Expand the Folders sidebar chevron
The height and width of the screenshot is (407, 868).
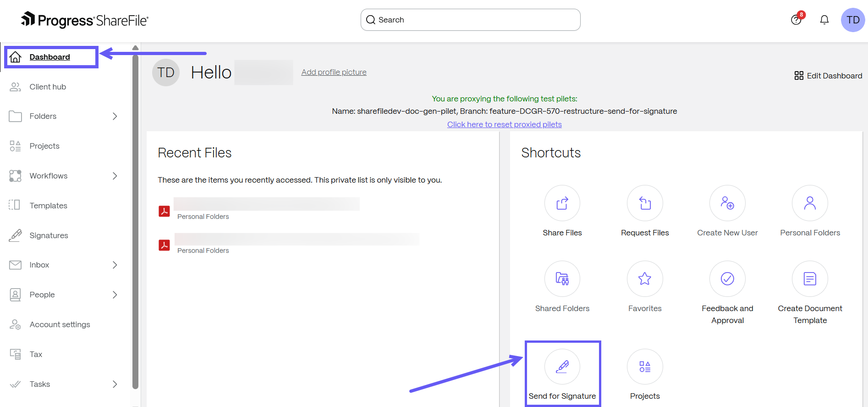click(x=115, y=117)
